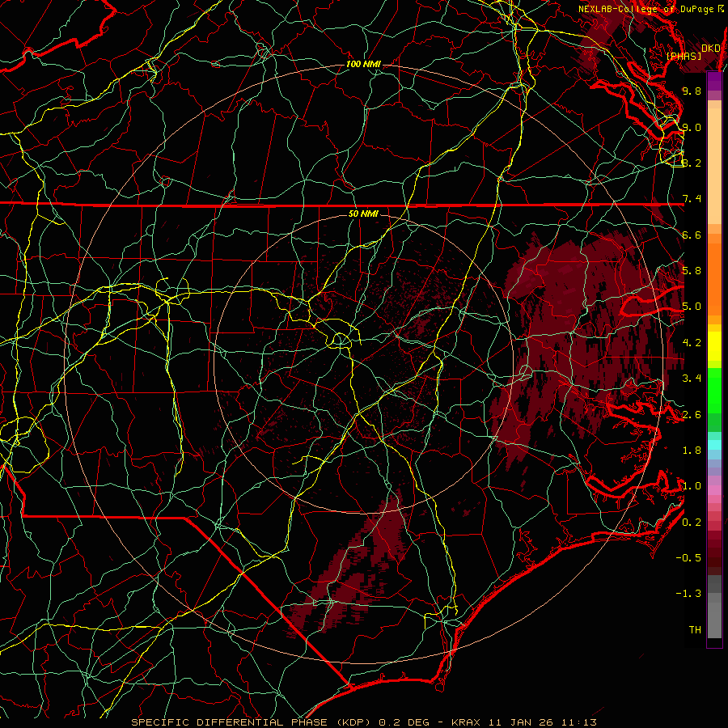Click the 5.0 scale value
The height and width of the screenshot is (728, 728).
692,307
